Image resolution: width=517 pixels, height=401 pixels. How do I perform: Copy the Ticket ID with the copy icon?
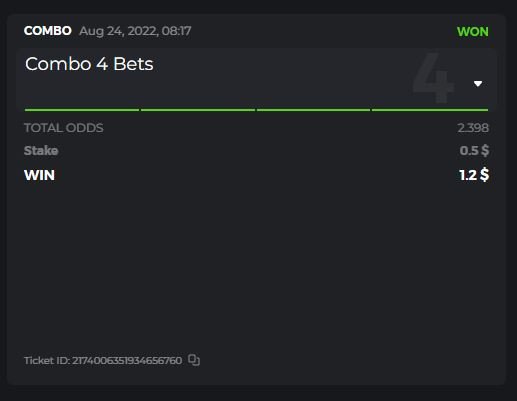194,360
